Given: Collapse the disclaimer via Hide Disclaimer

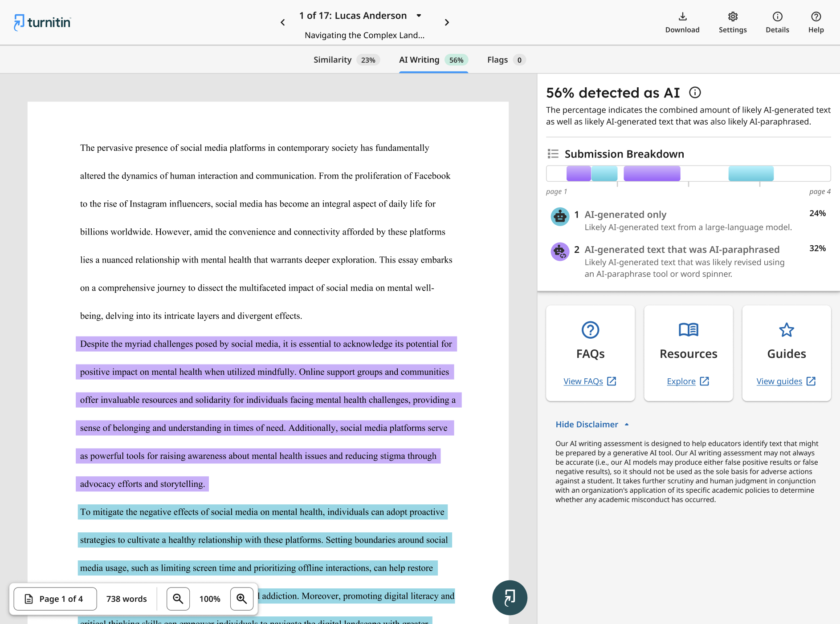Looking at the screenshot, I should (587, 424).
